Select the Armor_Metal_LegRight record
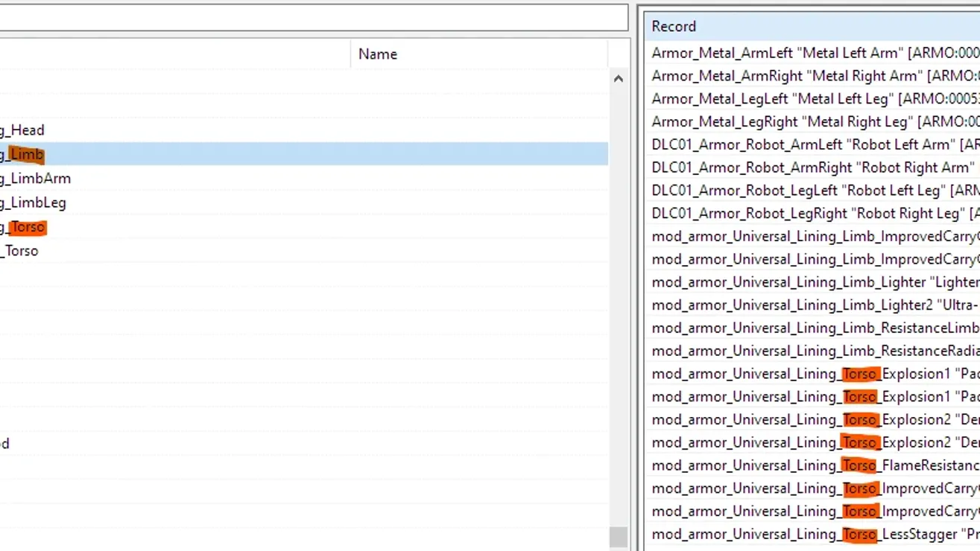This screenshot has height=551, width=980. [x=812, y=121]
